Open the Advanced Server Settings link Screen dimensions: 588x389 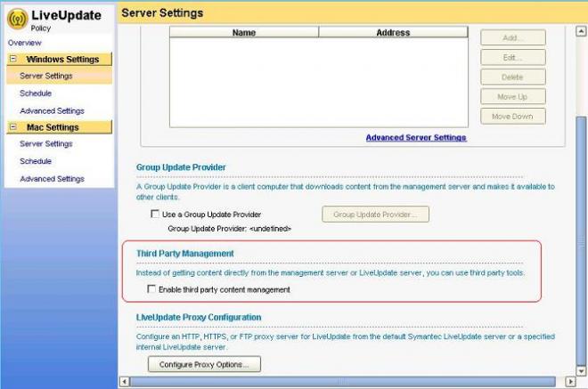(416, 138)
